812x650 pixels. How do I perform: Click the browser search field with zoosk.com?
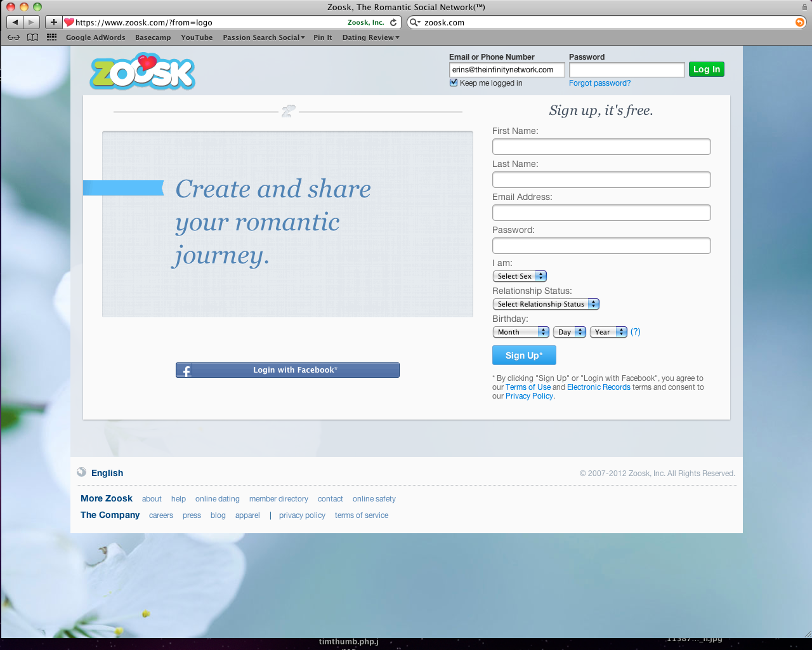[x=606, y=22]
